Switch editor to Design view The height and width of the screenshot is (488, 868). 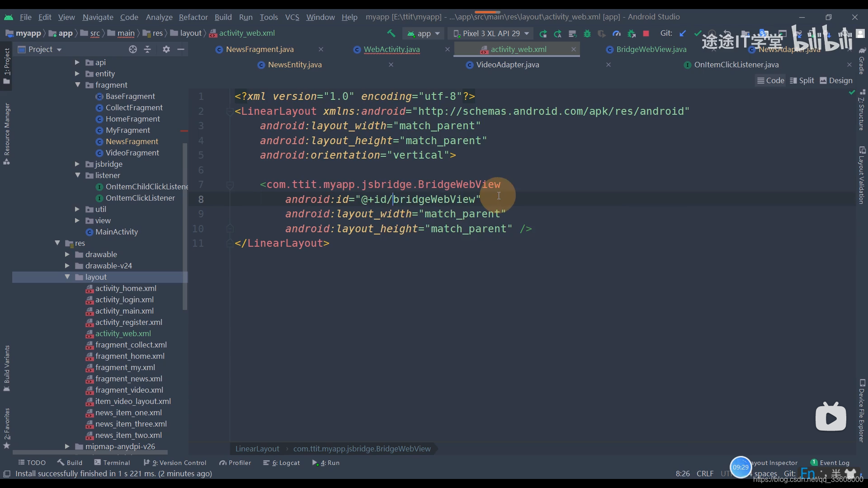pyautogui.click(x=836, y=80)
